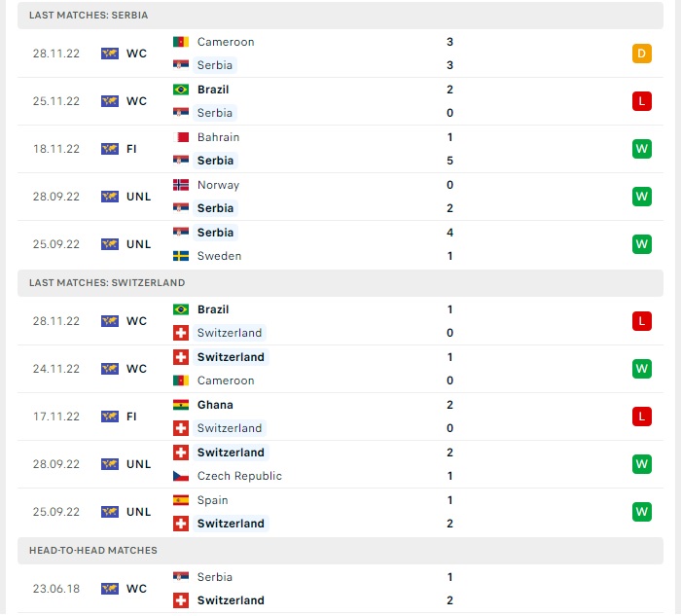
Task: Open the 25.09.22 Serbia vs Sweden match row
Action: (340, 244)
